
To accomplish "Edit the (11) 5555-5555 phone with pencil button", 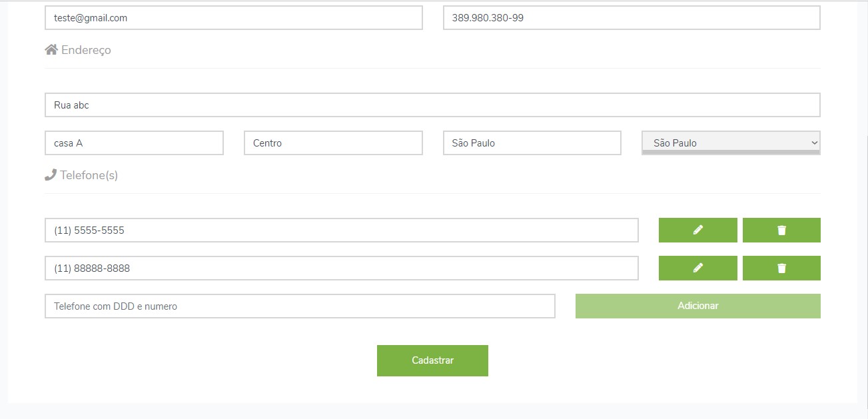I will (x=697, y=230).
